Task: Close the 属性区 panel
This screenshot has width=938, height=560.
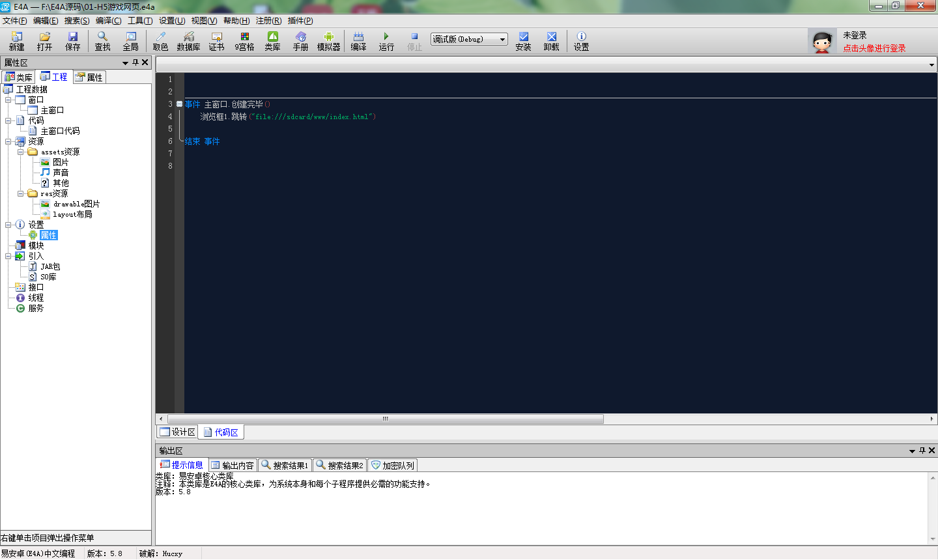Action: [x=145, y=63]
